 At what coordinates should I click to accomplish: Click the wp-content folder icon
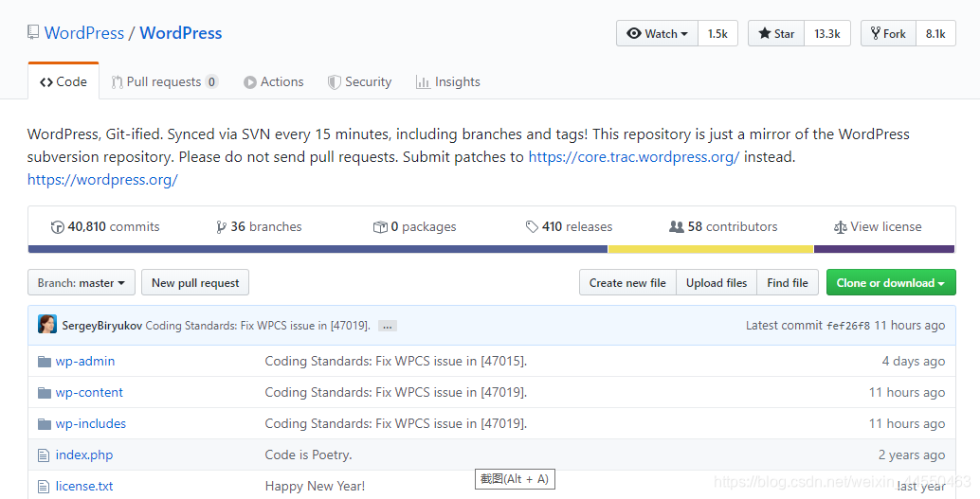tap(45, 393)
